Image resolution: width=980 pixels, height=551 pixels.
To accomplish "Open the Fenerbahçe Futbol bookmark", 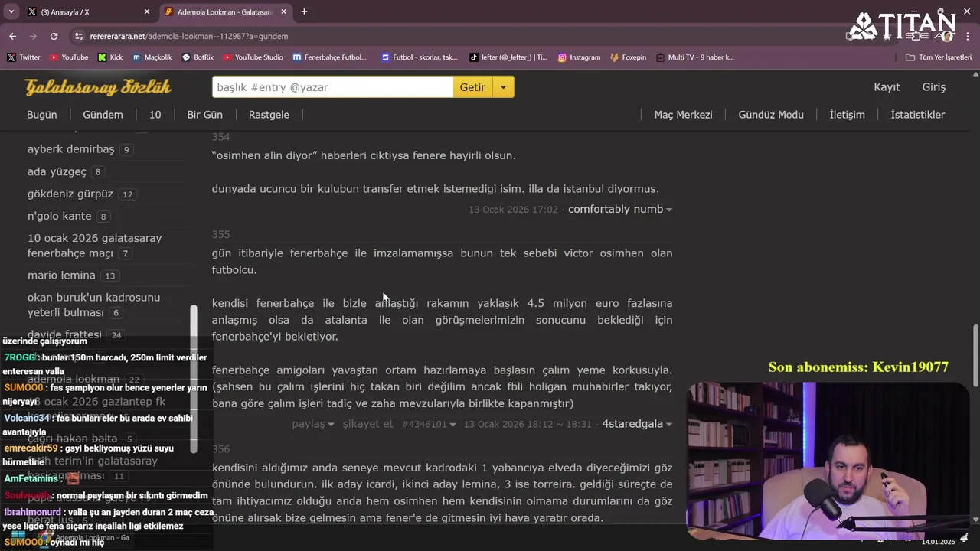I will pos(330,57).
